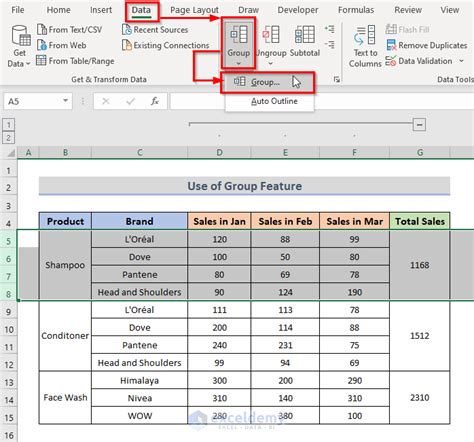474x442 pixels.
Task: Click the formula bar input field
Action: tap(322, 101)
